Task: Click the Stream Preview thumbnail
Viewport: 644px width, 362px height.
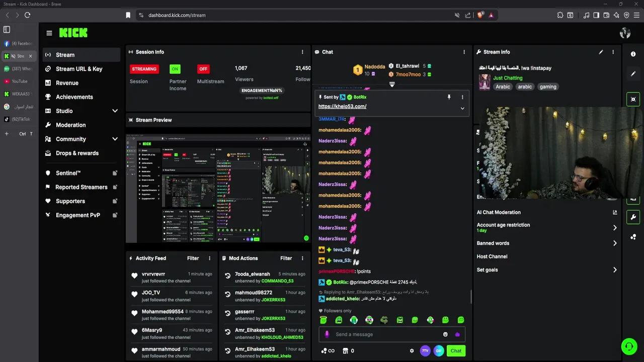Action: 218,189
